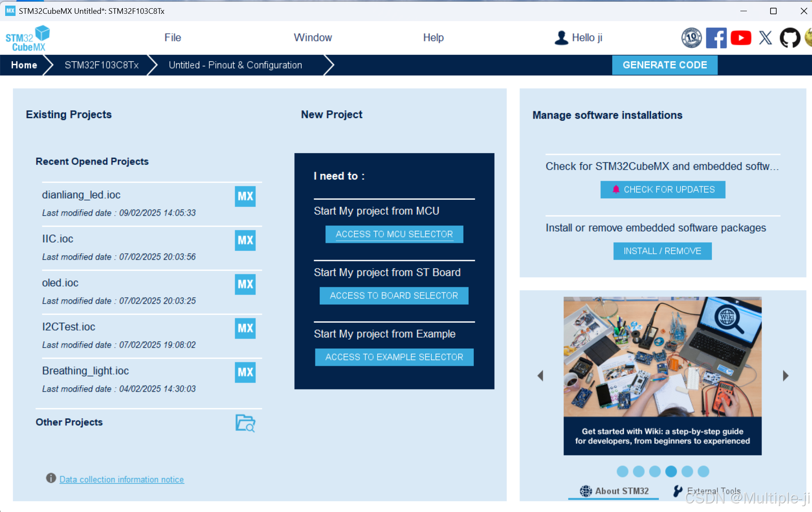Show next carousel slide with right arrow
Viewport: 812px width, 512px height.
click(x=786, y=376)
